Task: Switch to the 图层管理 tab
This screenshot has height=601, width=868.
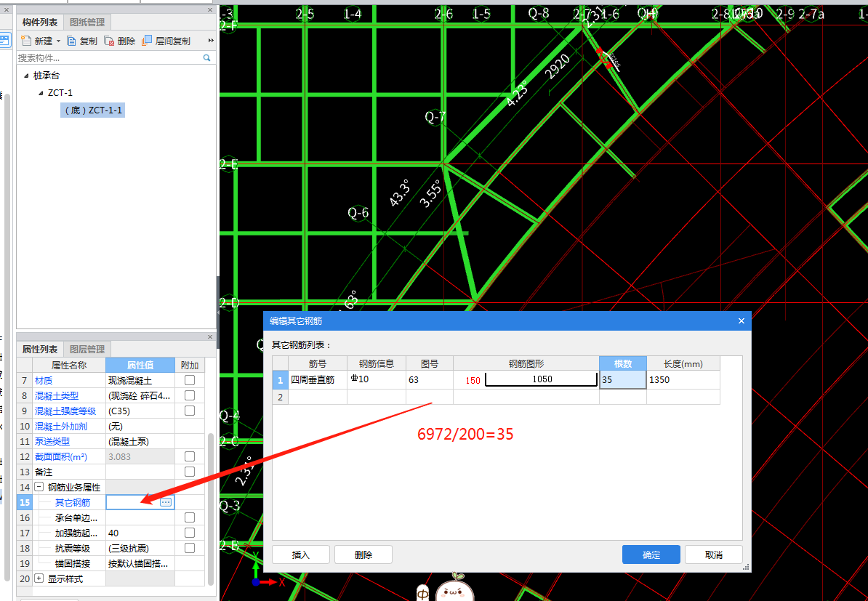Action: pyautogui.click(x=87, y=350)
